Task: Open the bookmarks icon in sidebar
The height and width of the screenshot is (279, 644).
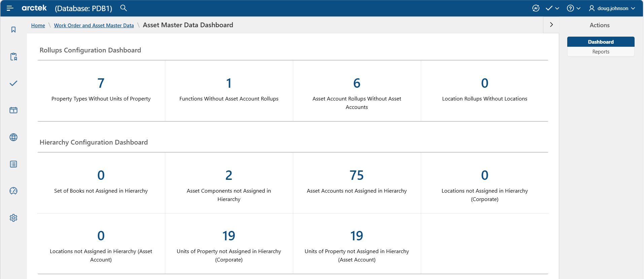Action: tap(13, 30)
